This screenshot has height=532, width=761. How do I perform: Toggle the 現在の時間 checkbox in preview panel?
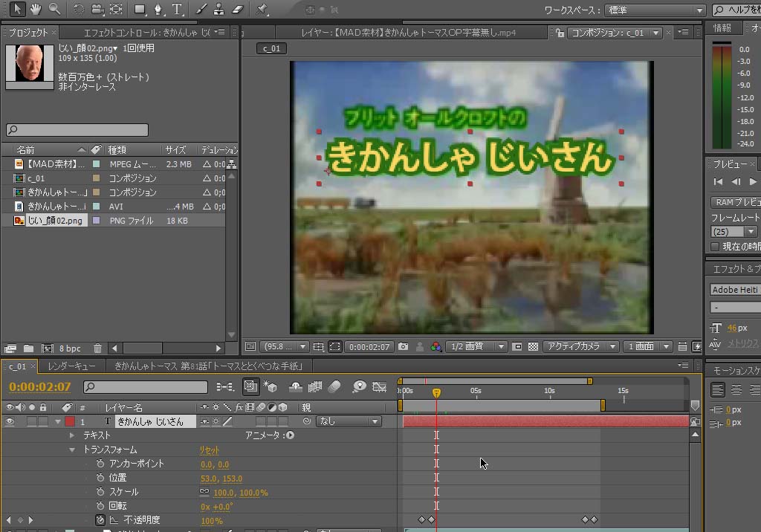[715, 247]
